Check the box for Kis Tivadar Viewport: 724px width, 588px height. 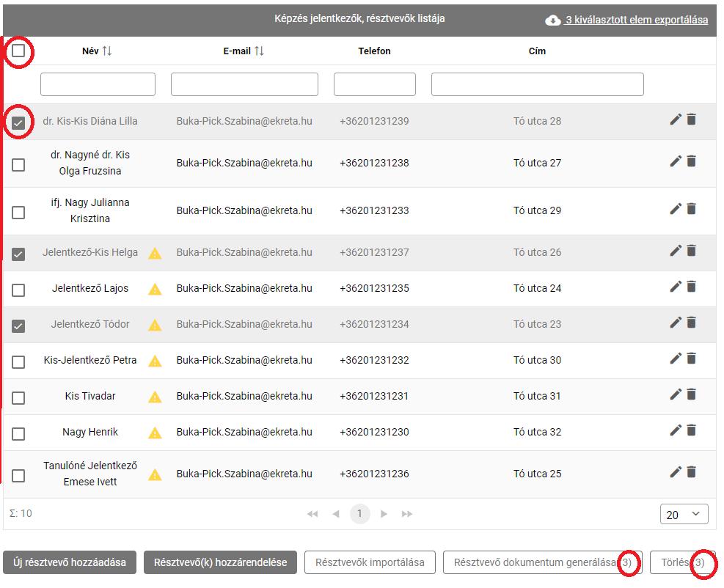pyautogui.click(x=18, y=398)
